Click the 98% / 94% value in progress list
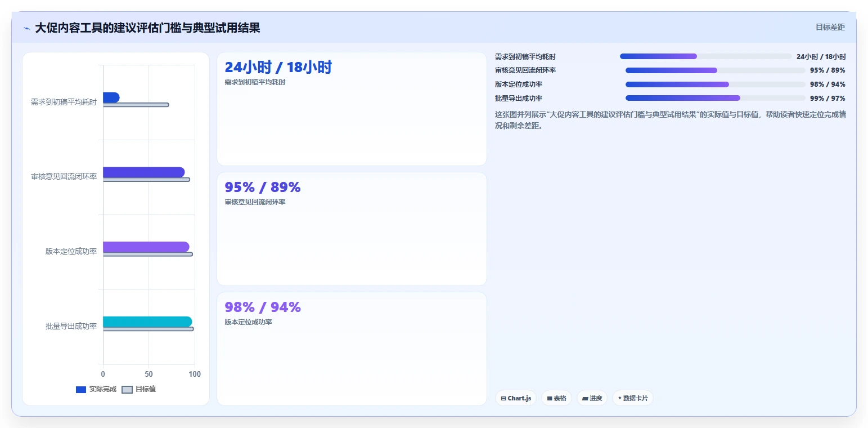 tap(827, 84)
